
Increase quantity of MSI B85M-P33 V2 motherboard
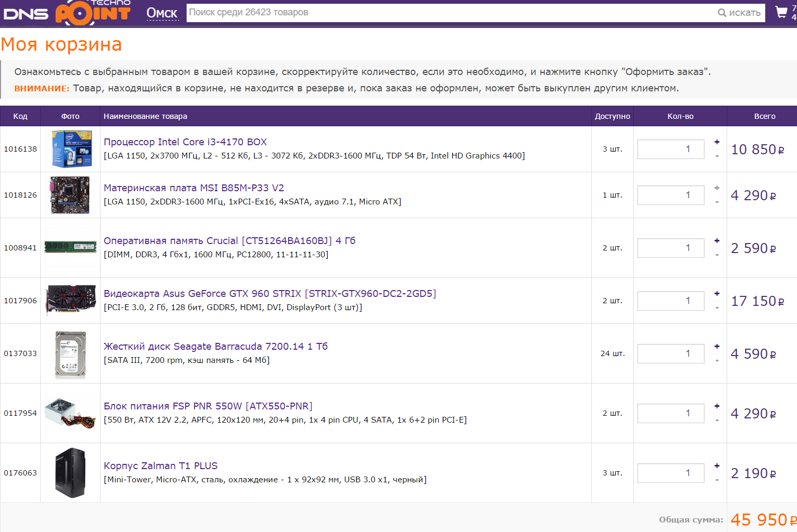pyautogui.click(x=717, y=188)
